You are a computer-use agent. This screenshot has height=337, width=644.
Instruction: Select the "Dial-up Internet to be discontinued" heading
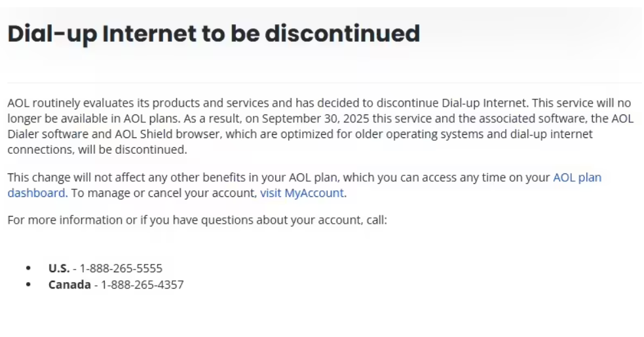[214, 33]
